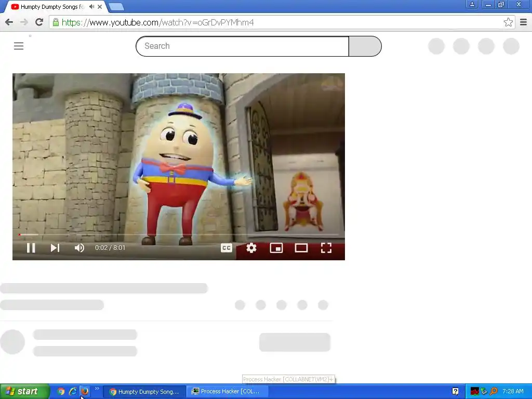Launch Firefox from quick launch

pyautogui.click(x=85, y=392)
